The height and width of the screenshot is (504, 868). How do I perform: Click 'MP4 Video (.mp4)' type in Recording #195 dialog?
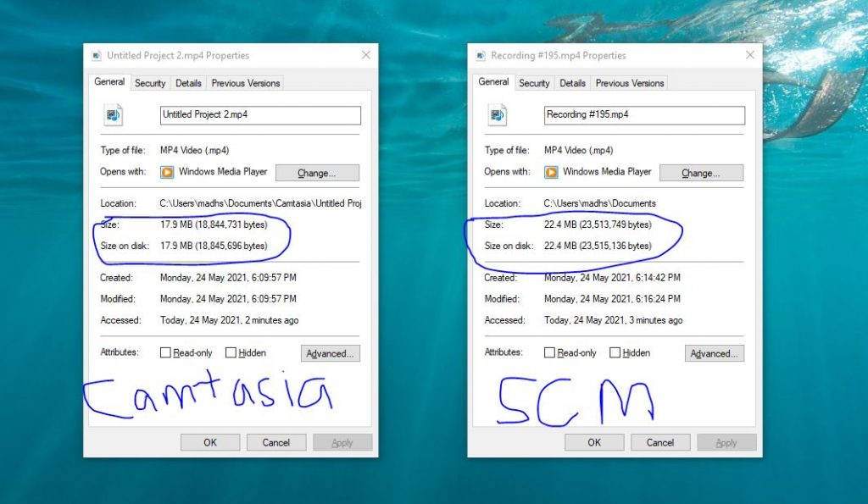click(578, 151)
